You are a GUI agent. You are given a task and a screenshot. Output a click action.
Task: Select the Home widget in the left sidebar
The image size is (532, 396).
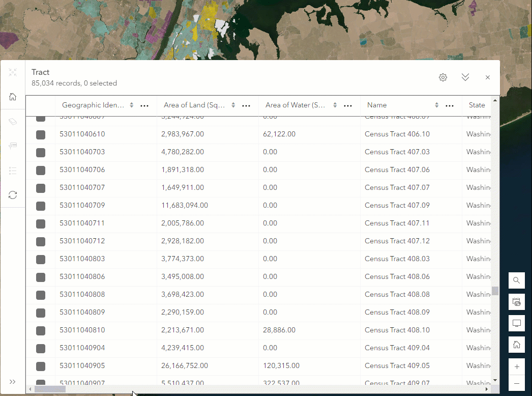pyautogui.click(x=13, y=96)
